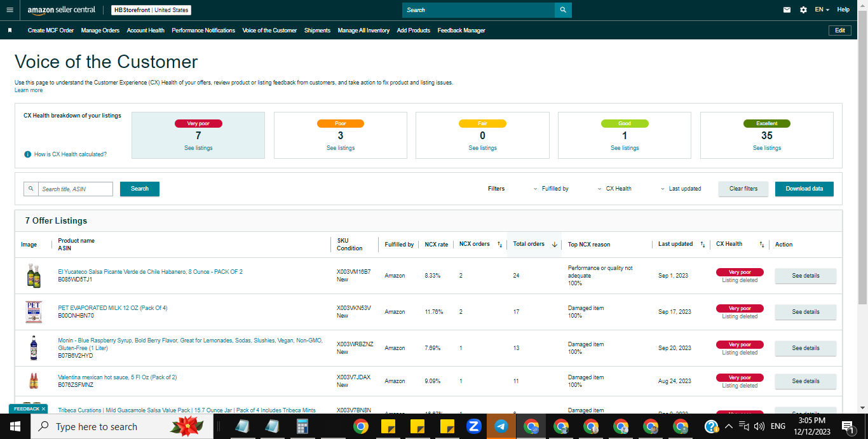Close the Feedback tab with X
Screen dimensions: 868x439
(x=43, y=409)
